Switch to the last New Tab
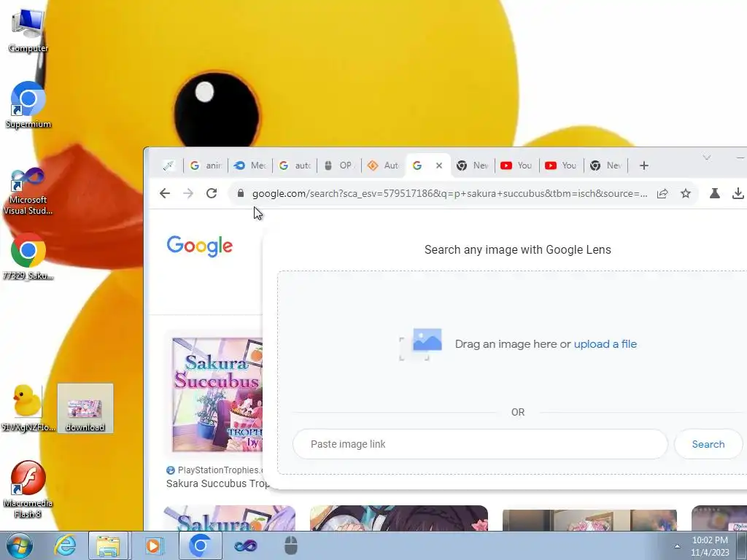 [606, 166]
